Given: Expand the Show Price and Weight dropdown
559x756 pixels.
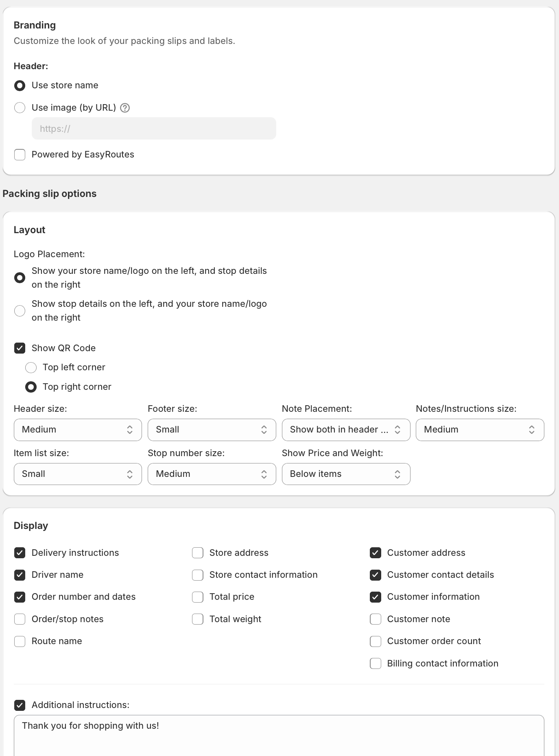Looking at the screenshot, I should 346,474.
